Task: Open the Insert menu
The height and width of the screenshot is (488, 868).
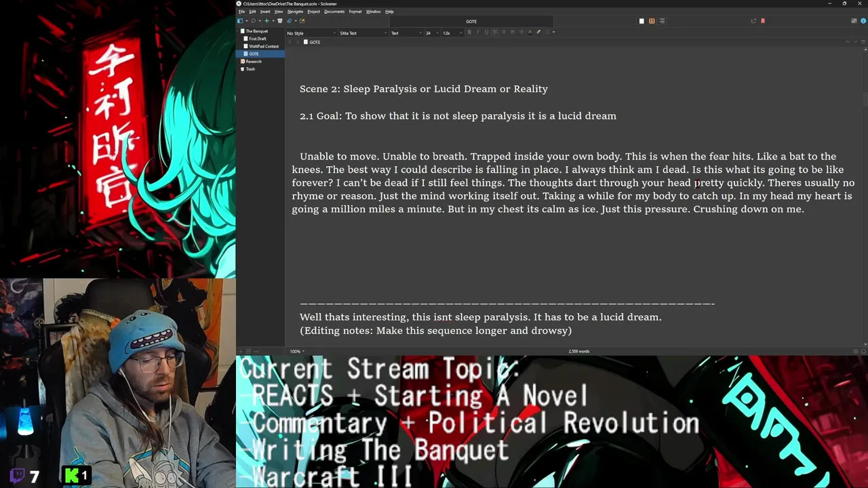Action: tap(265, 12)
